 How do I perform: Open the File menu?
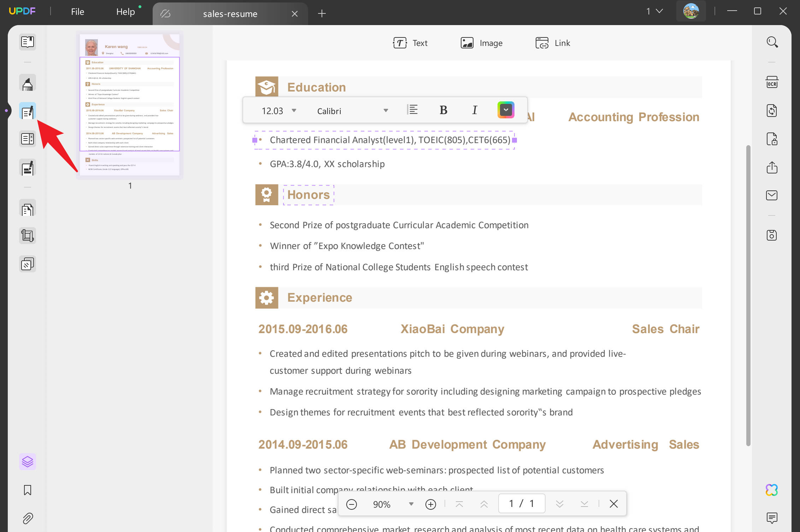77,12
